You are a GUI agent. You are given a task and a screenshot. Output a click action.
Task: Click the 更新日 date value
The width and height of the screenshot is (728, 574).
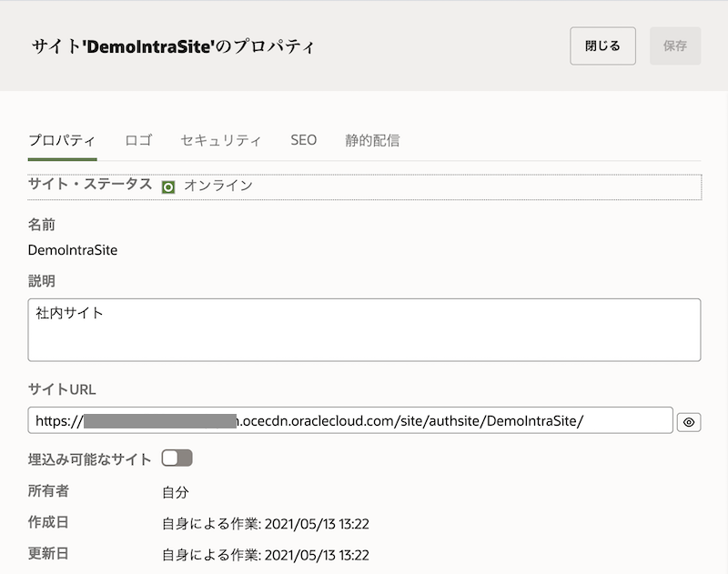tap(265, 555)
